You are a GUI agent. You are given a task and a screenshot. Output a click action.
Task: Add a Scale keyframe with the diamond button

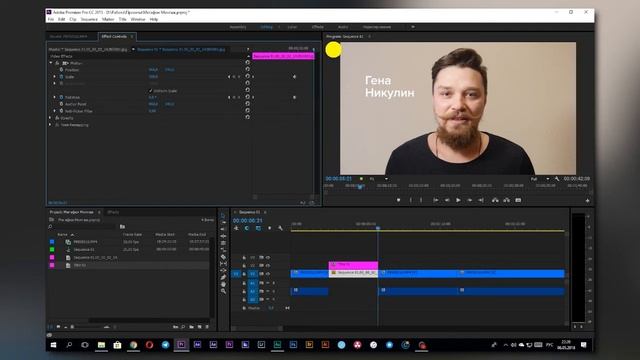point(234,77)
